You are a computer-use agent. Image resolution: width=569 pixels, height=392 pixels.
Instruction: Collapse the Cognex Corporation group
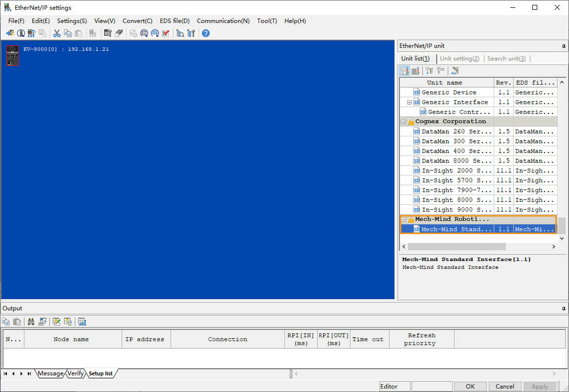(404, 121)
